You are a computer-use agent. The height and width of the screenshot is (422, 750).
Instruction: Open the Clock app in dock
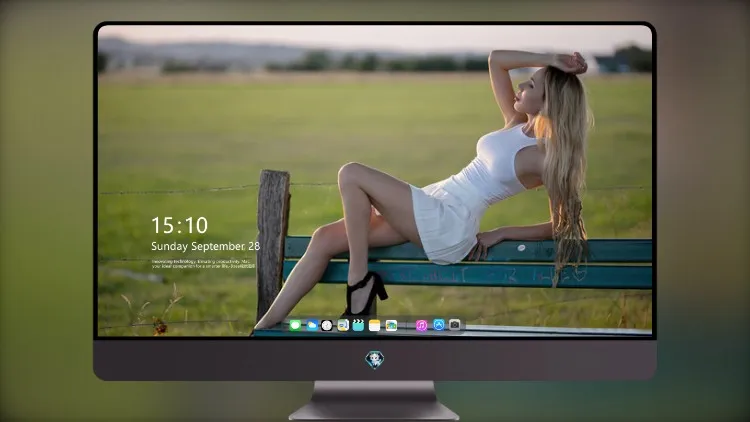point(327,325)
